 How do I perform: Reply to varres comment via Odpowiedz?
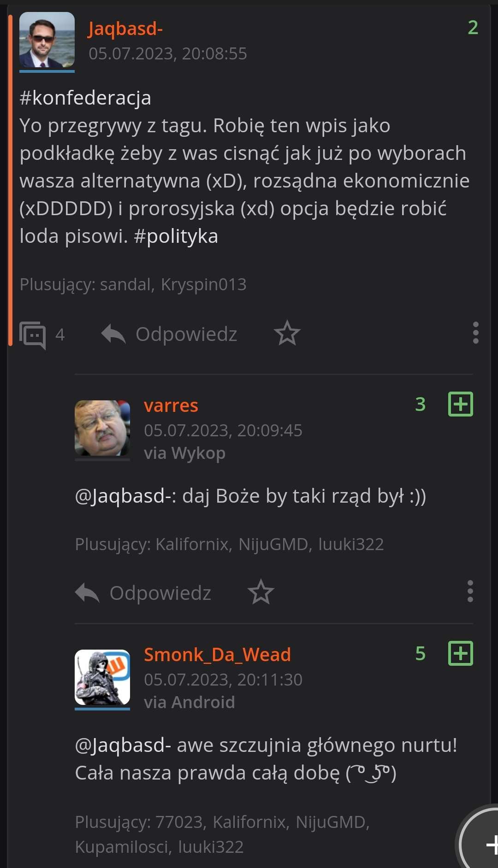[143, 593]
